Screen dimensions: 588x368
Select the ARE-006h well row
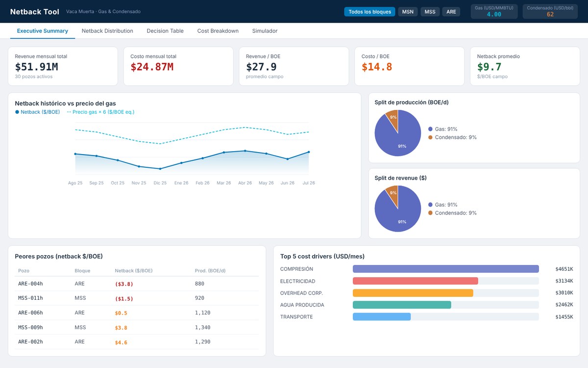137,313
